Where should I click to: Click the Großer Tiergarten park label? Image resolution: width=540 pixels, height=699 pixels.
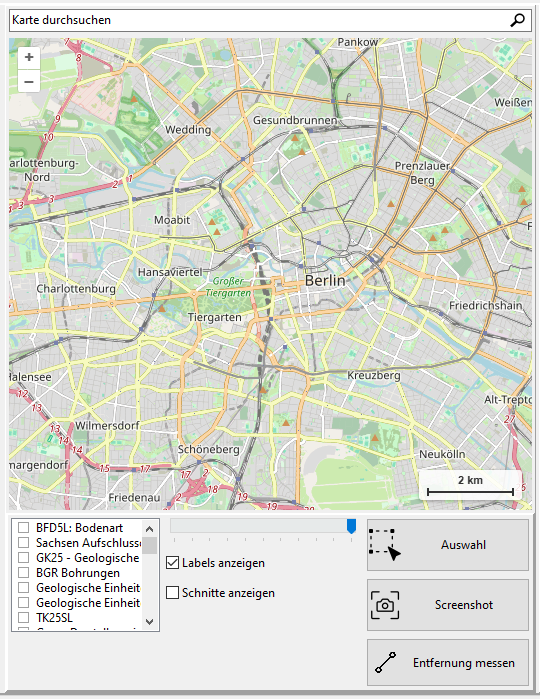click(228, 287)
